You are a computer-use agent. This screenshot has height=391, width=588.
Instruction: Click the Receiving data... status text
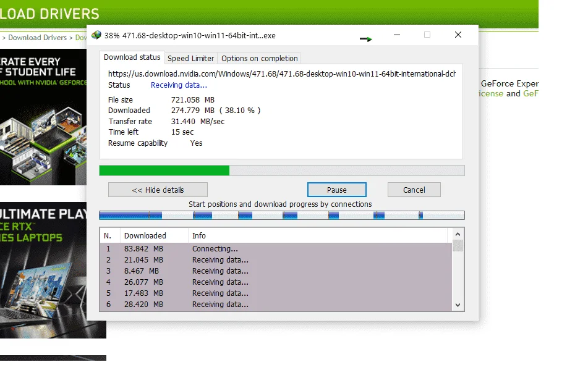[179, 85]
